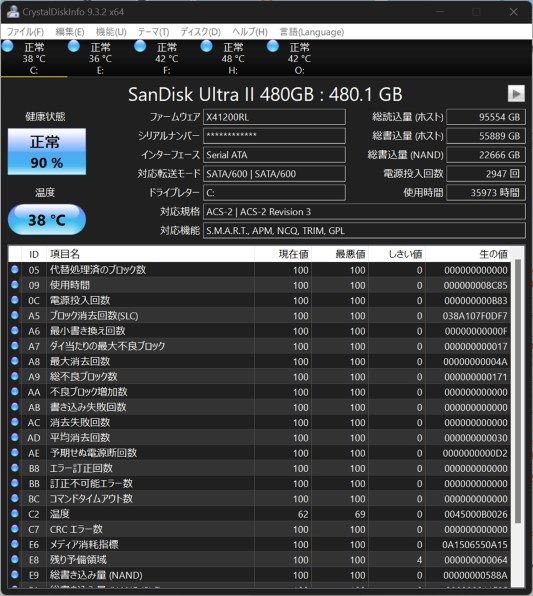Open the 編集(E) menu
The image size is (533, 596).
(70, 32)
